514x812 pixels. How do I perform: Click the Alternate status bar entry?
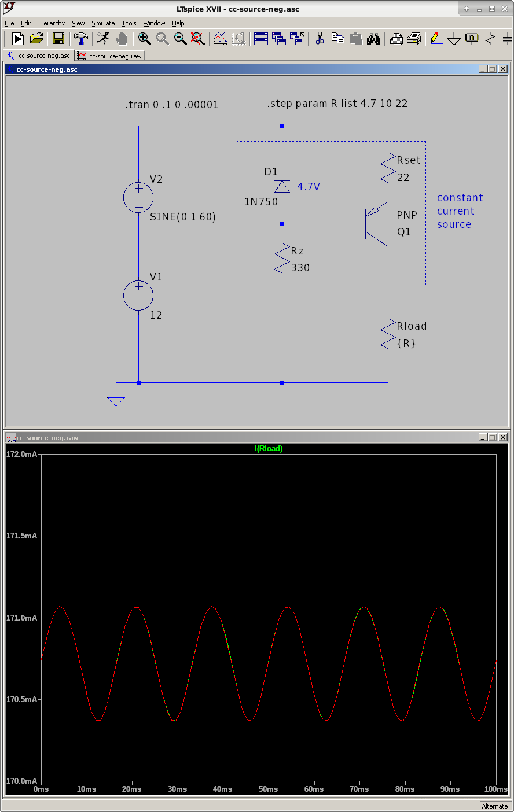(x=495, y=806)
